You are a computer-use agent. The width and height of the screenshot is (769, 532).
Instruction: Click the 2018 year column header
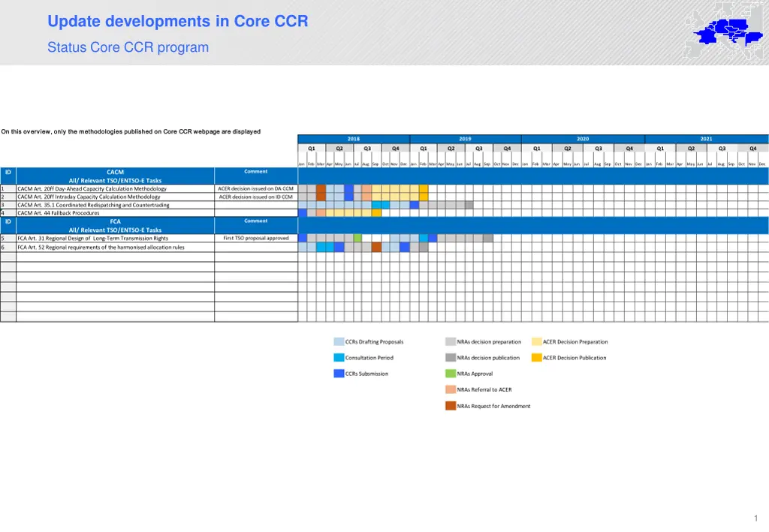click(354, 139)
